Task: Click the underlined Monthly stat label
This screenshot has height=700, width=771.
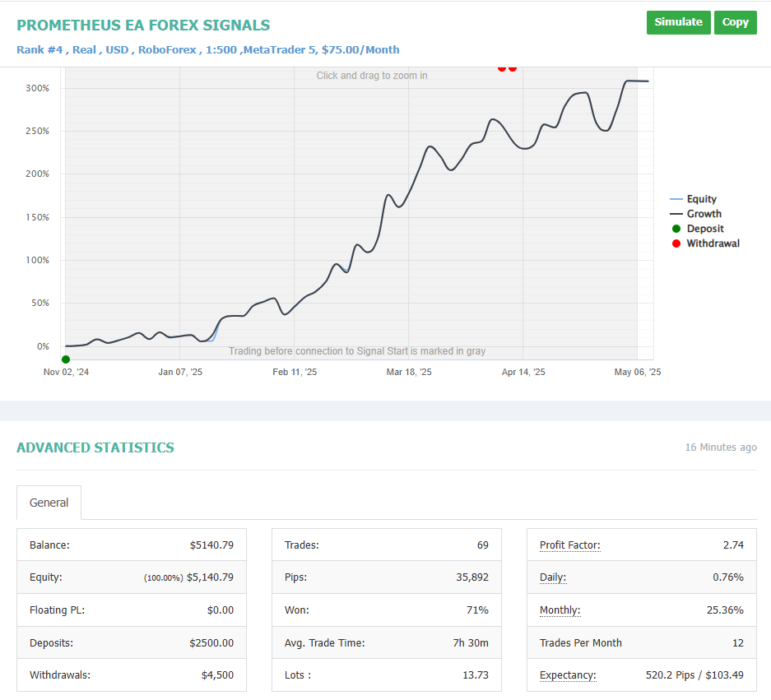Action: click(560, 610)
